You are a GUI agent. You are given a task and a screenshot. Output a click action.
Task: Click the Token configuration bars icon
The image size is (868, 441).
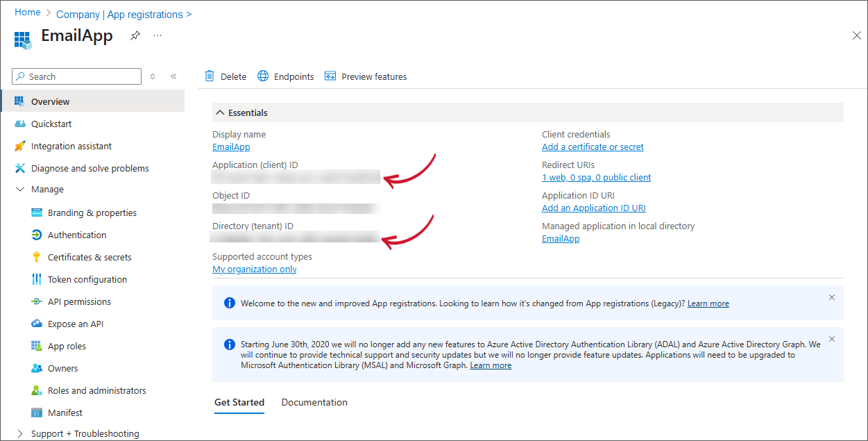37,279
